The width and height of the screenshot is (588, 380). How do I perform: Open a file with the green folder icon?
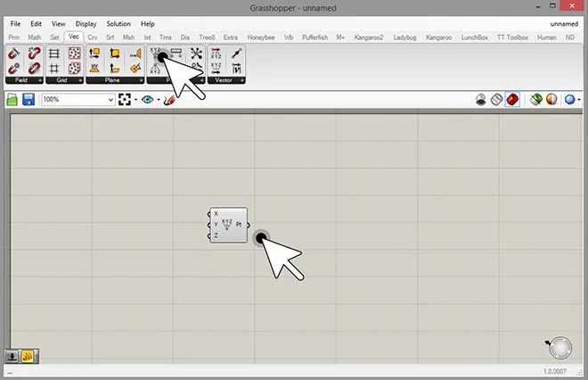click(12, 100)
